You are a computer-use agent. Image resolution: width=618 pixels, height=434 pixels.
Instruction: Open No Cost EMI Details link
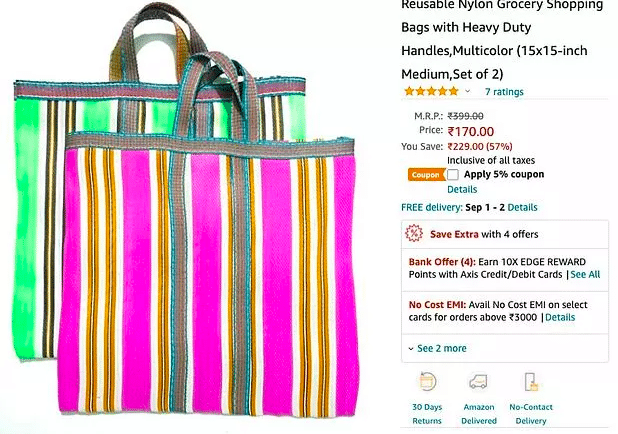(x=560, y=317)
